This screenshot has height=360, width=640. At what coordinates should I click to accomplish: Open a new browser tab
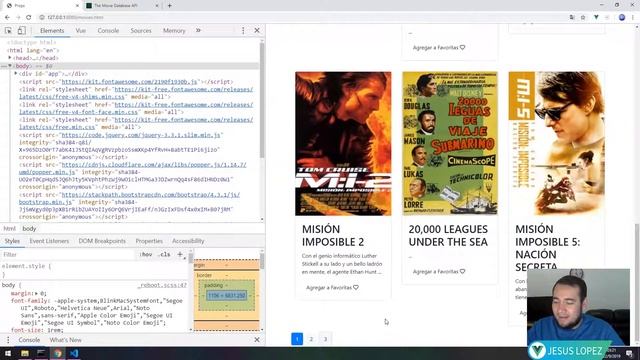point(169,6)
